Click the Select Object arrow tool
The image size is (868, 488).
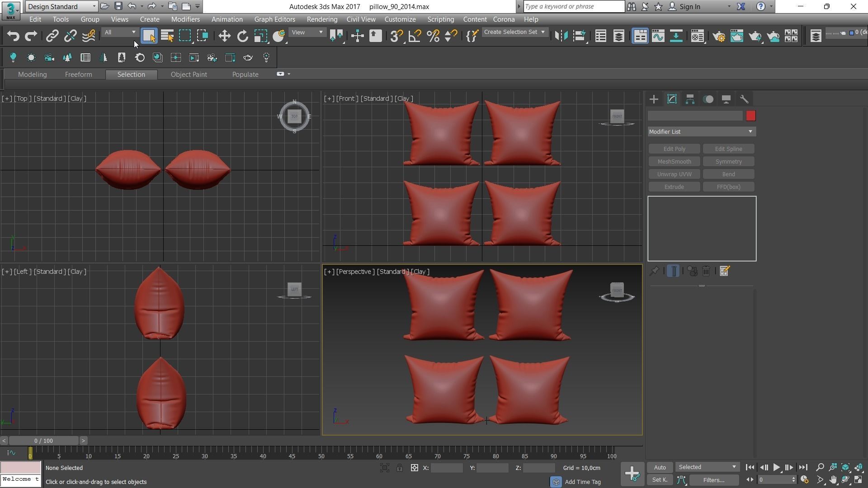[149, 36]
